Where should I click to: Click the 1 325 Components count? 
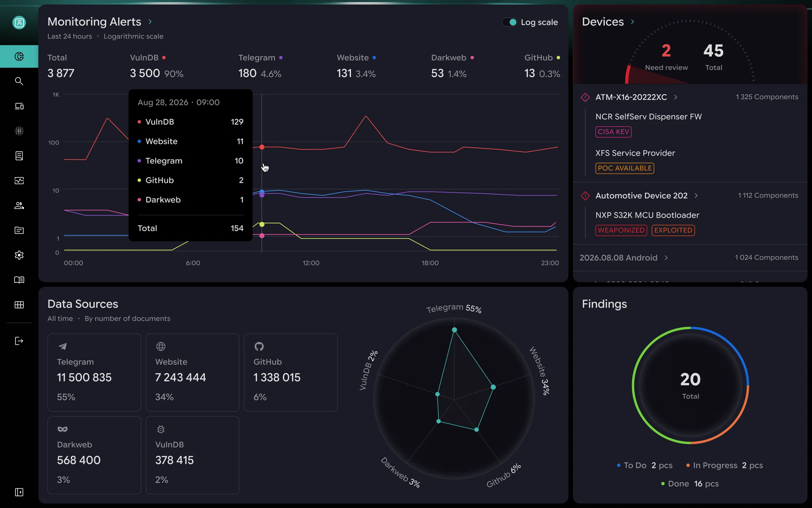click(767, 97)
